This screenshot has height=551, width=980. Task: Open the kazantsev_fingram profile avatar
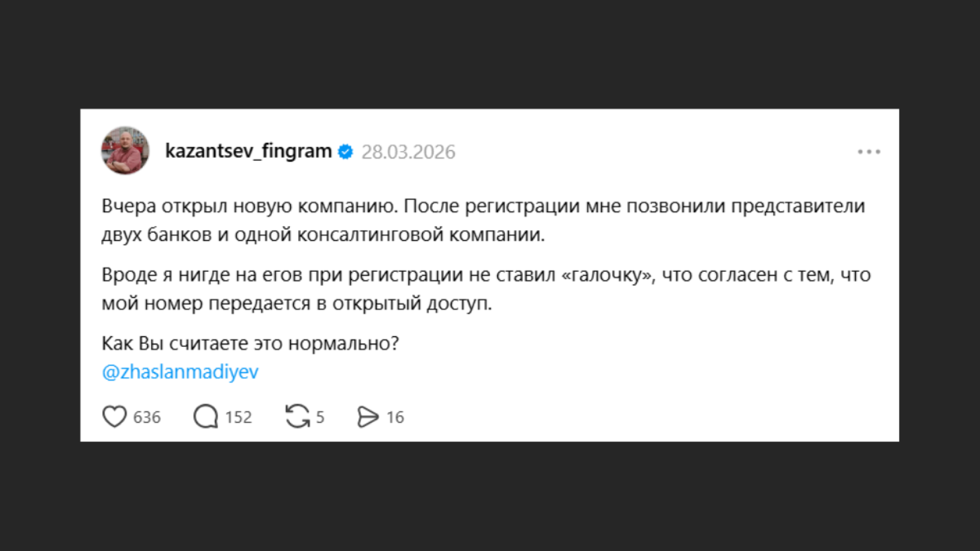point(125,151)
